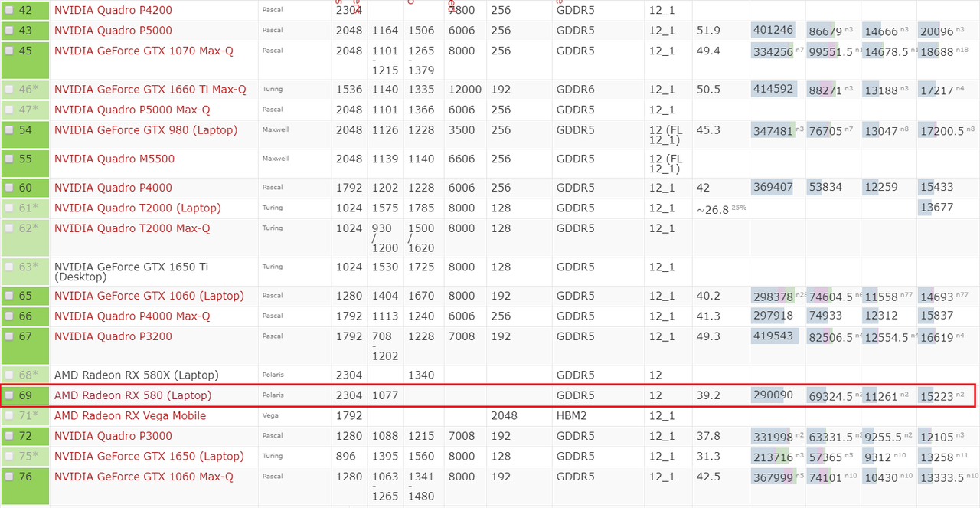
Task: Select the row 67 checkbox
Action: (9, 336)
